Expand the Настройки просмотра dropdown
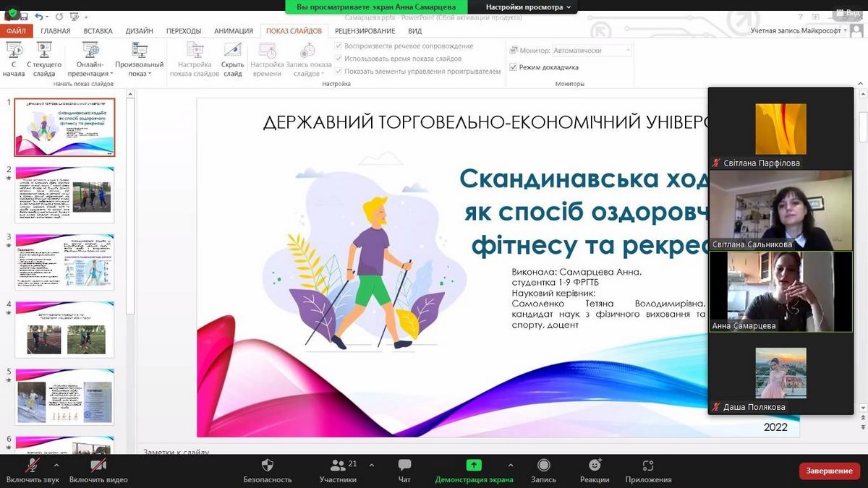This screenshot has width=868, height=488. [x=528, y=7]
